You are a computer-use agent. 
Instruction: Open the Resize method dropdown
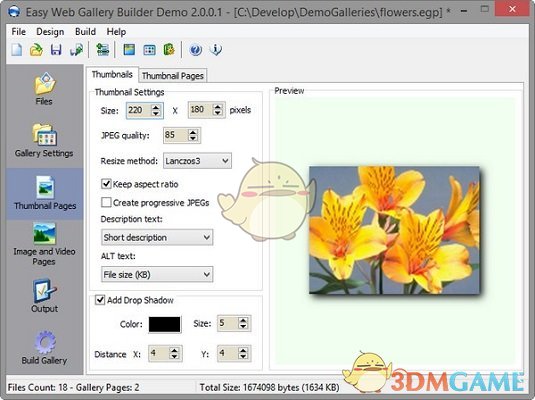click(197, 161)
